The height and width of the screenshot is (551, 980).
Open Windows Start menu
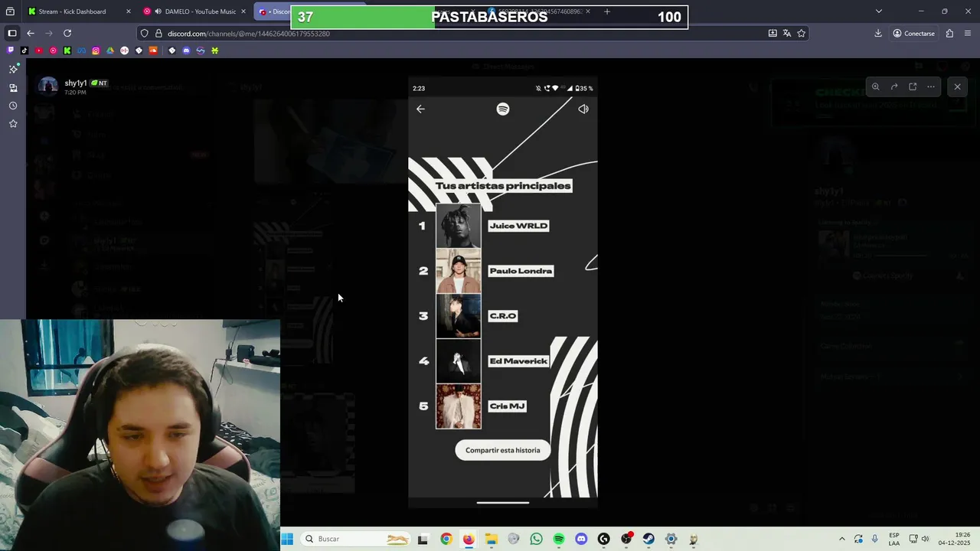point(287,539)
